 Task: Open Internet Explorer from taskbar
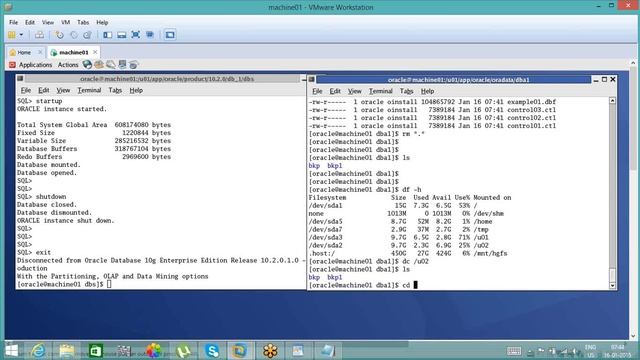click(39, 351)
